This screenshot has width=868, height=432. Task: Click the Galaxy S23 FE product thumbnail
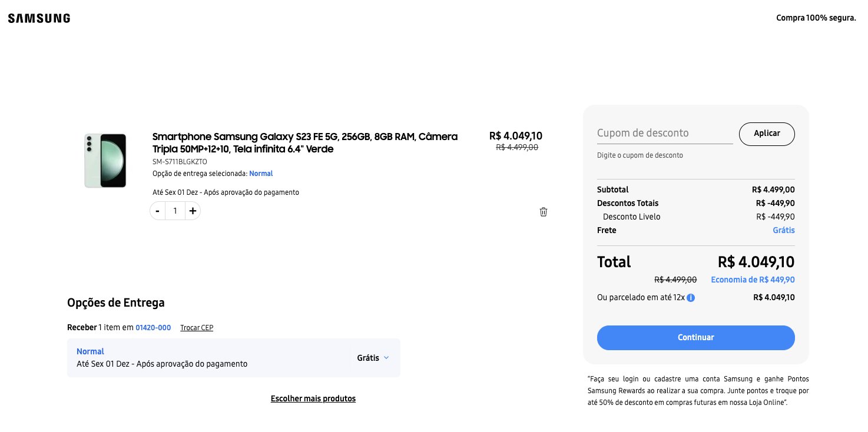[x=105, y=161]
